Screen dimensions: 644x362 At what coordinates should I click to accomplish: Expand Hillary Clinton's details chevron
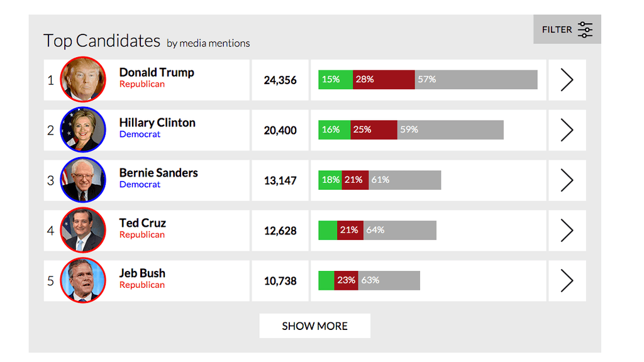[x=567, y=130]
